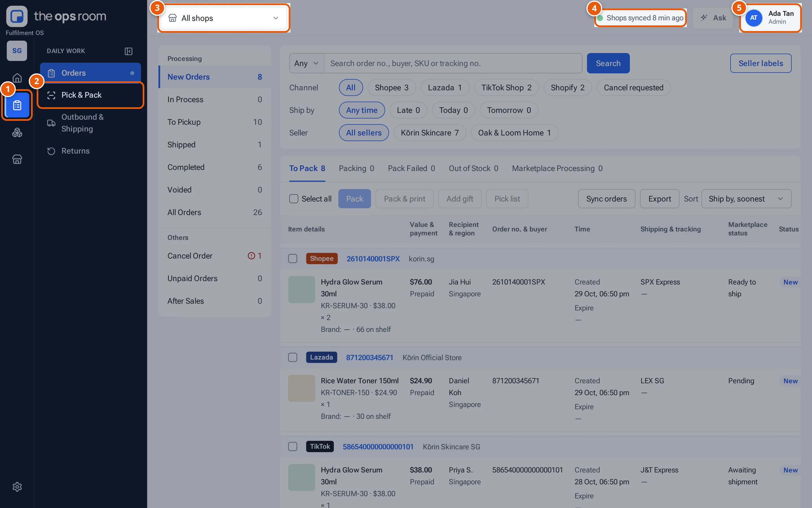Open Pick & Pack in the sidebar

[90, 95]
